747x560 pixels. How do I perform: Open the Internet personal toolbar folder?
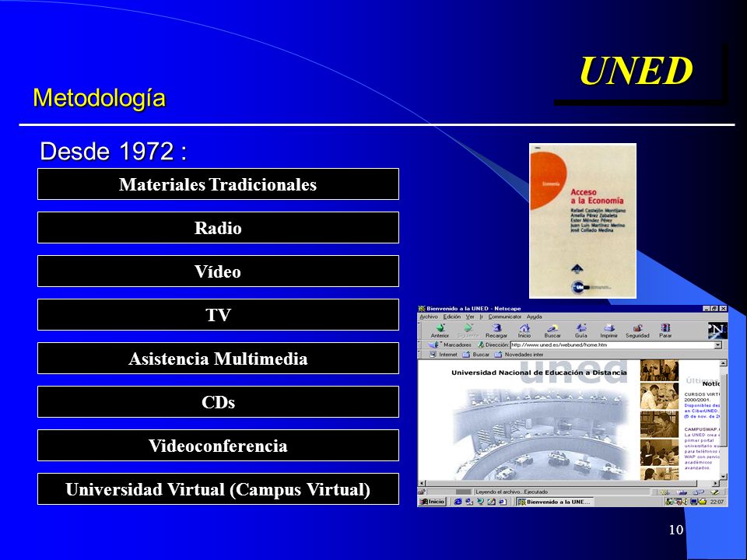coord(443,355)
